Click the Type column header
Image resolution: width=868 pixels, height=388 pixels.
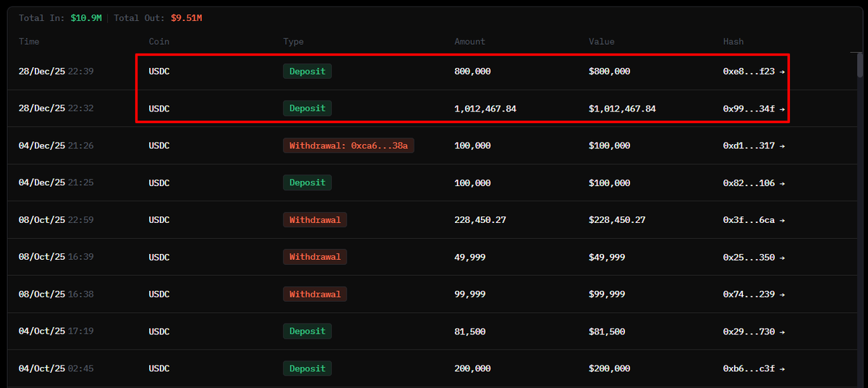tap(294, 42)
